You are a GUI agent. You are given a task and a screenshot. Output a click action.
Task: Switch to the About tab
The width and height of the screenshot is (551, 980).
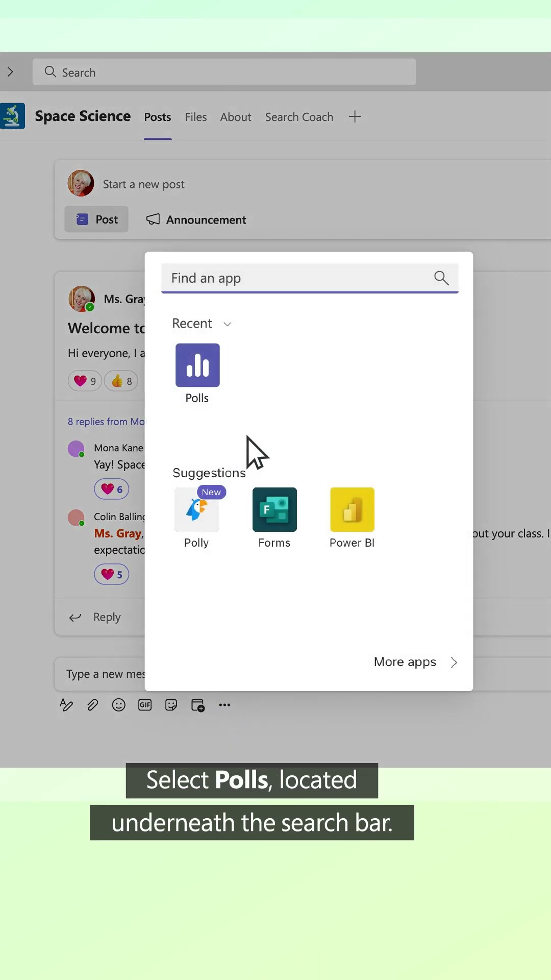click(x=236, y=117)
